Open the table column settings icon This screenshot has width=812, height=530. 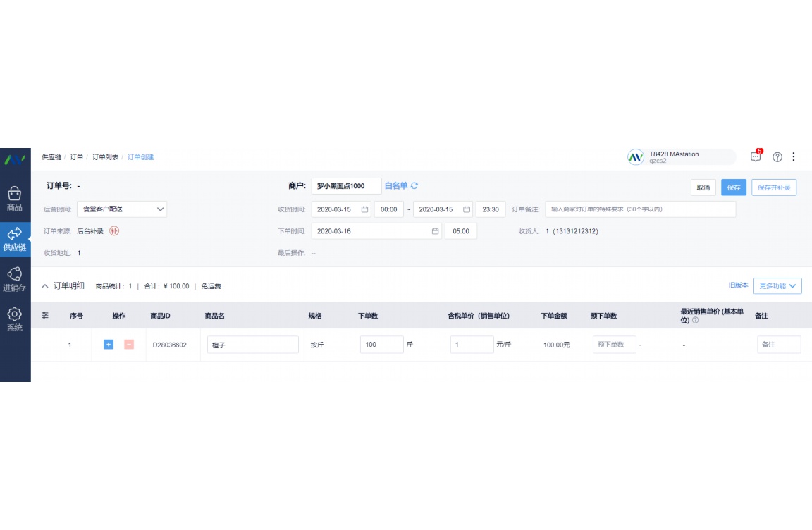tap(45, 316)
